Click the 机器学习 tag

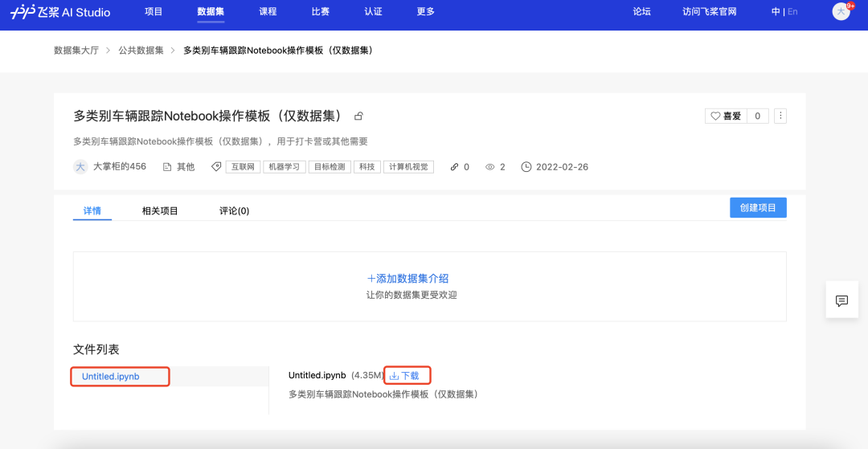[285, 167]
